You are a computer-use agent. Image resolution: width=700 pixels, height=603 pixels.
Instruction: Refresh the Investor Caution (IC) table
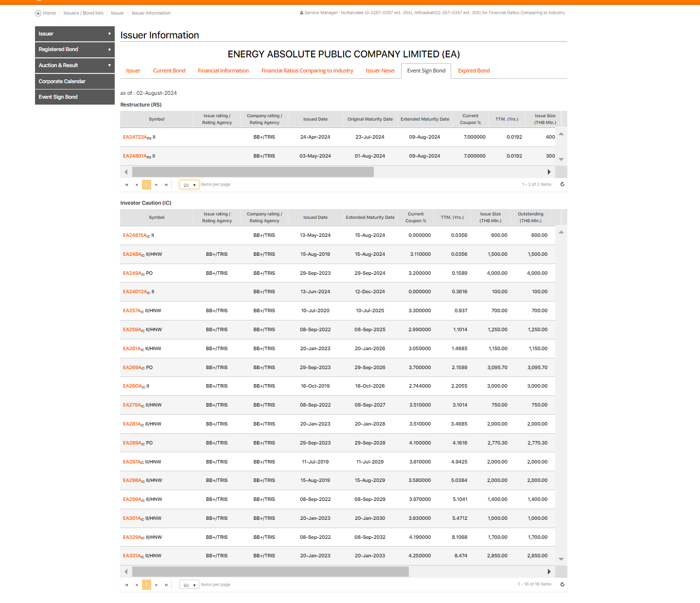point(562,585)
